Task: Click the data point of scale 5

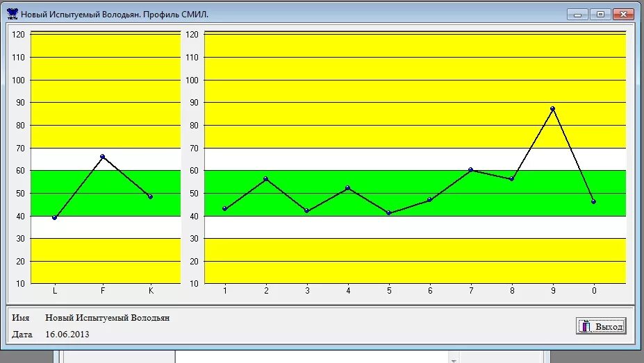Action: click(388, 213)
